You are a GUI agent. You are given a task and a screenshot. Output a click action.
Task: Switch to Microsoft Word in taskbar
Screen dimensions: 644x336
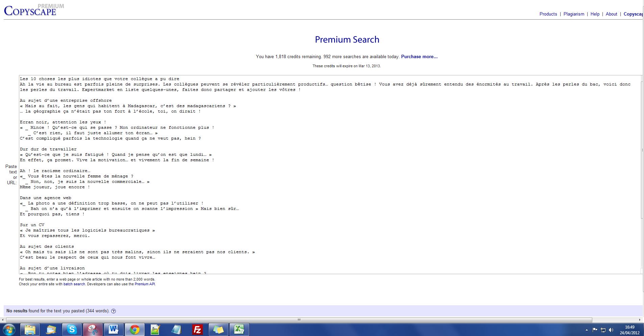(113, 329)
